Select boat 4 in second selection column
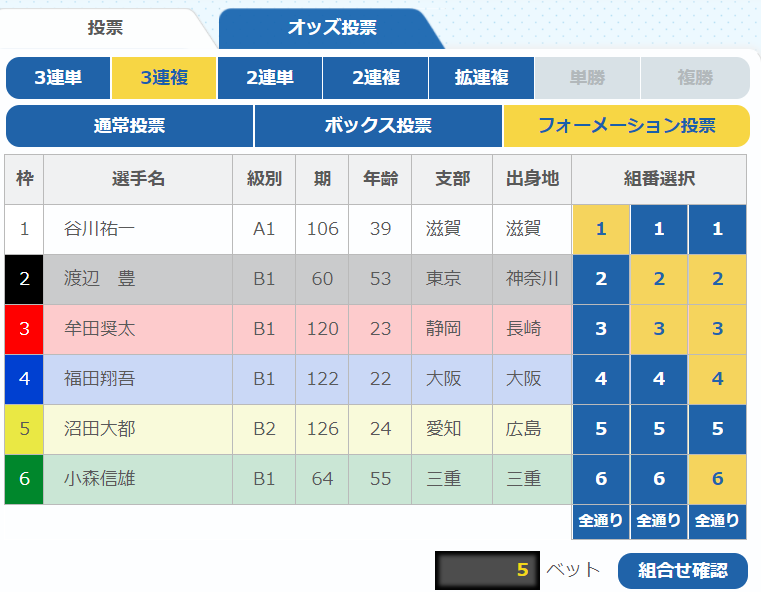761x592 pixels. pos(659,379)
